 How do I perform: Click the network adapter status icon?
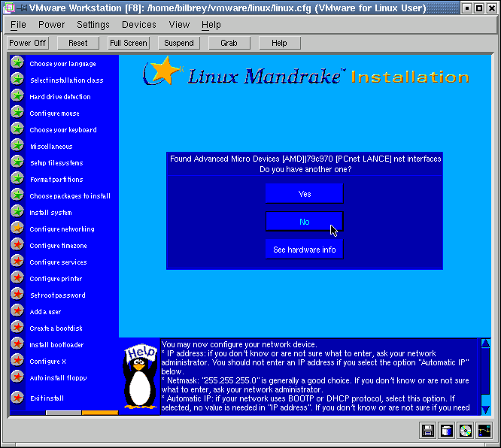click(484, 431)
